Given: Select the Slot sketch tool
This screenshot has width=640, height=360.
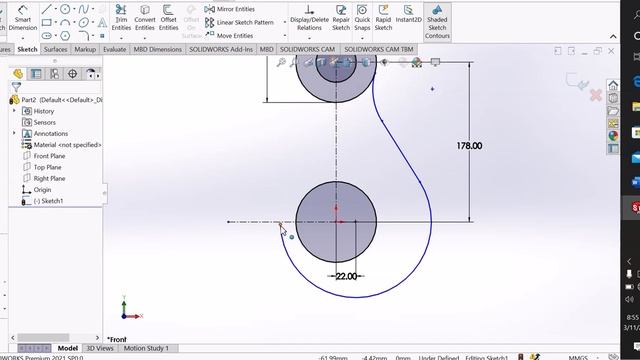Looking at the screenshot, I should 47,36.
